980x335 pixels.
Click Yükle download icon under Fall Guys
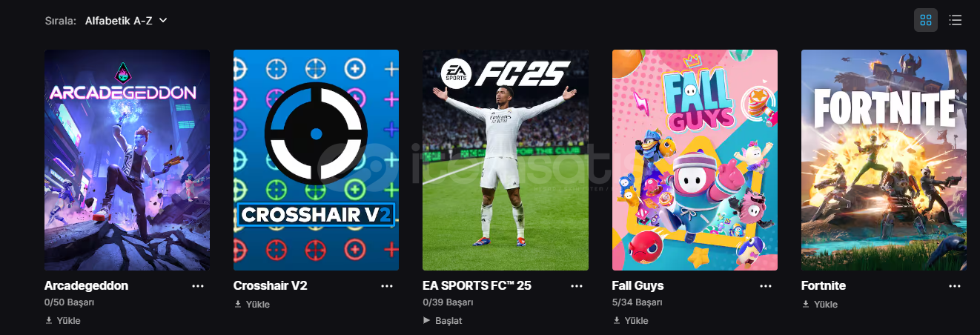[x=617, y=321]
